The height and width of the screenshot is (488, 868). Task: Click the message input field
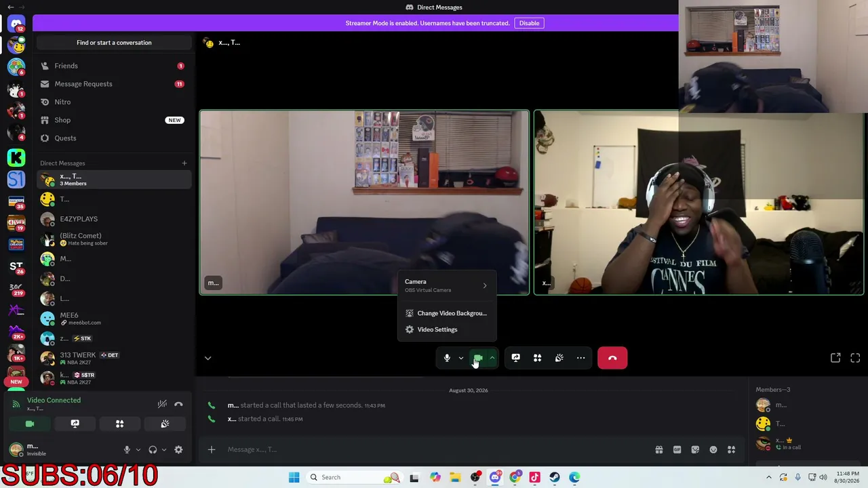pyautogui.click(x=434, y=449)
